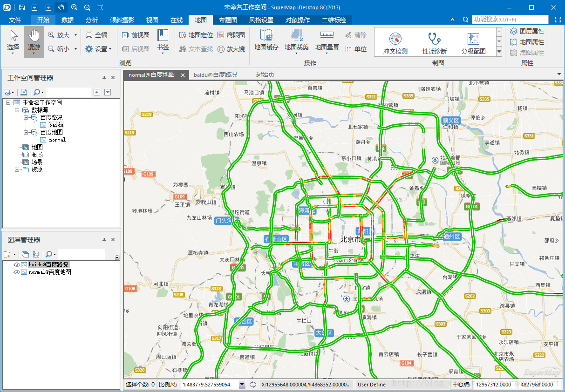This screenshot has width=565, height=392.
Task: Select the baidu dataset in the tree
Action: pyautogui.click(x=56, y=125)
